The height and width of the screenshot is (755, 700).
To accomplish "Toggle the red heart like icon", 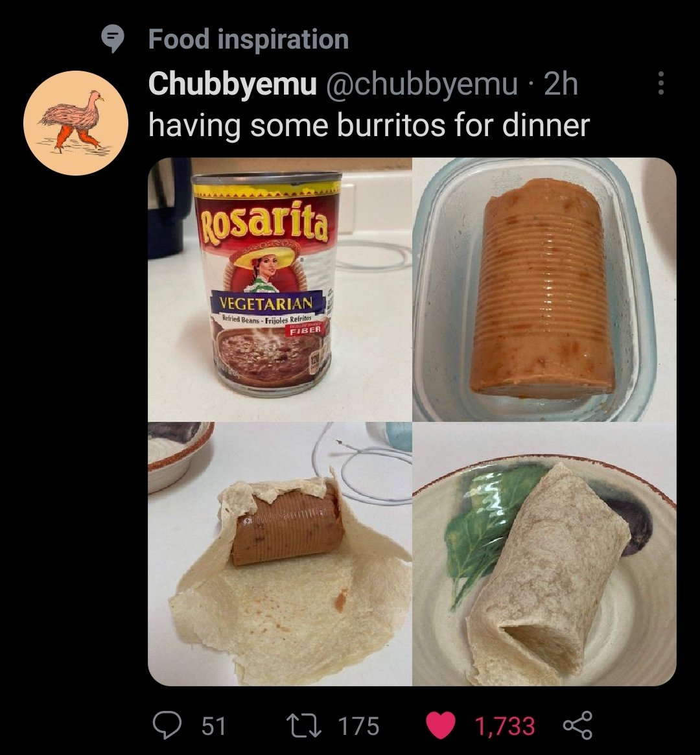I will 441,725.
